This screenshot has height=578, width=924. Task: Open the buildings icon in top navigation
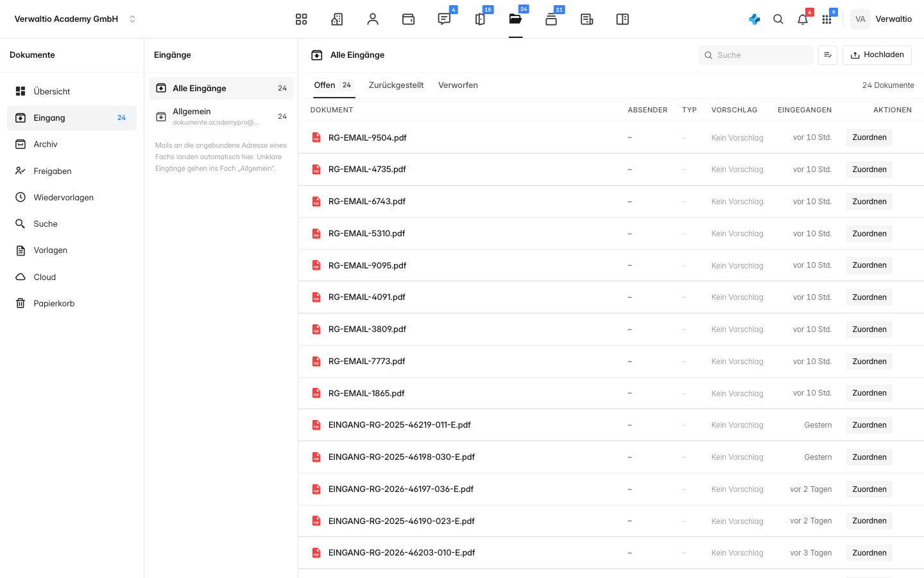coord(337,19)
